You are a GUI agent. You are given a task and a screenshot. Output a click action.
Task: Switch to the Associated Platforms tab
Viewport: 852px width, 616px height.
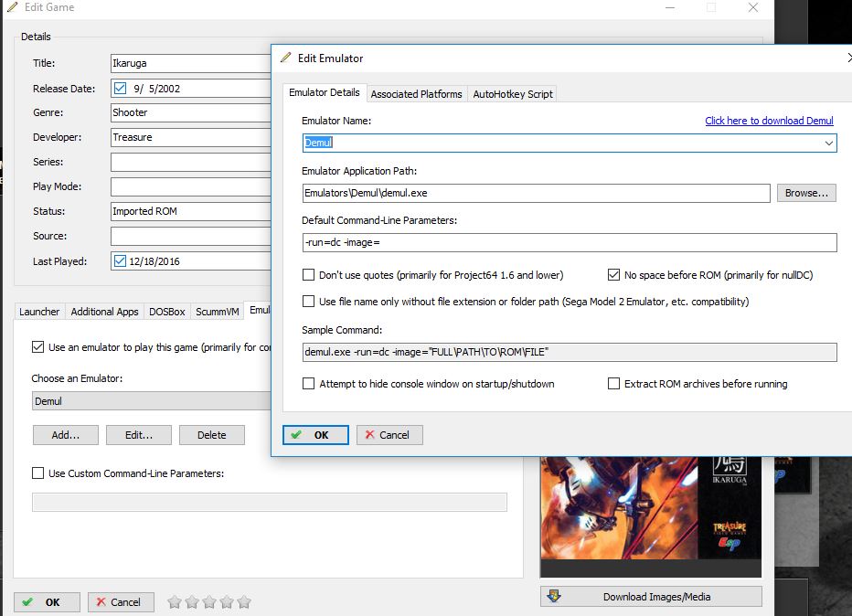pos(416,94)
